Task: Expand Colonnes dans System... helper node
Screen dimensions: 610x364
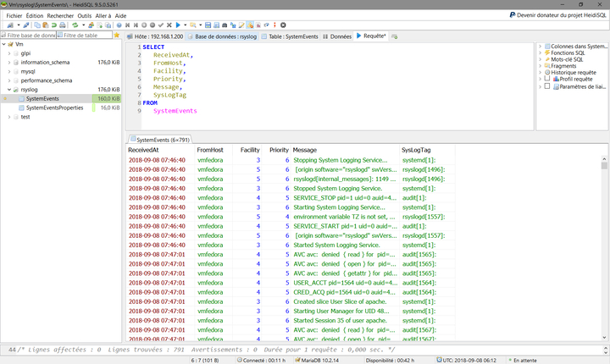Action: [x=540, y=47]
